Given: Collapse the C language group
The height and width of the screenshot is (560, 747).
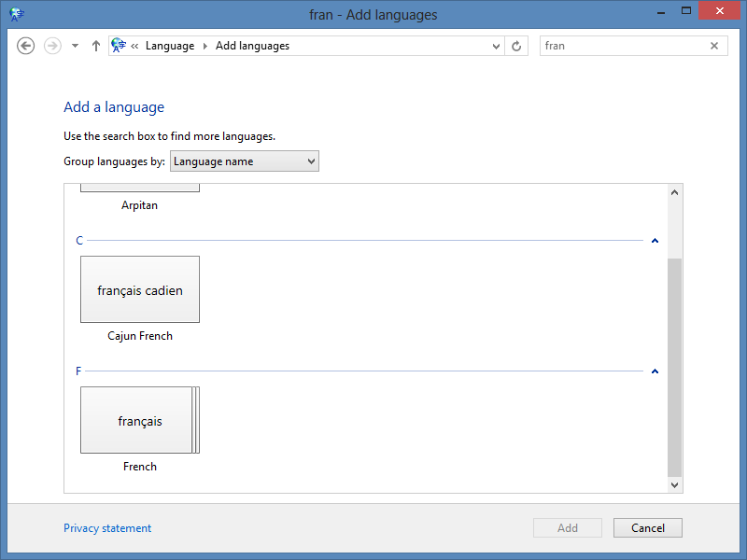Looking at the screenshot, I should tap(655, 241).
